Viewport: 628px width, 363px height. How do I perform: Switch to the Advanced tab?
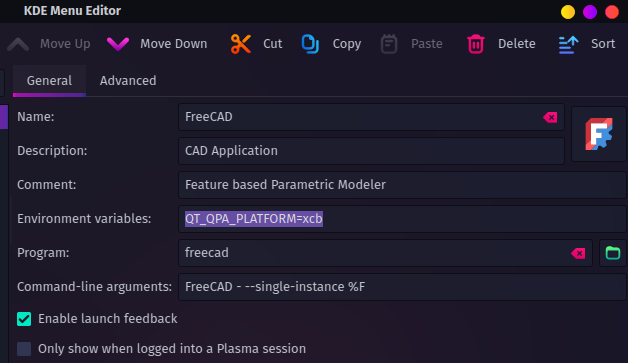tap(128, 81)
